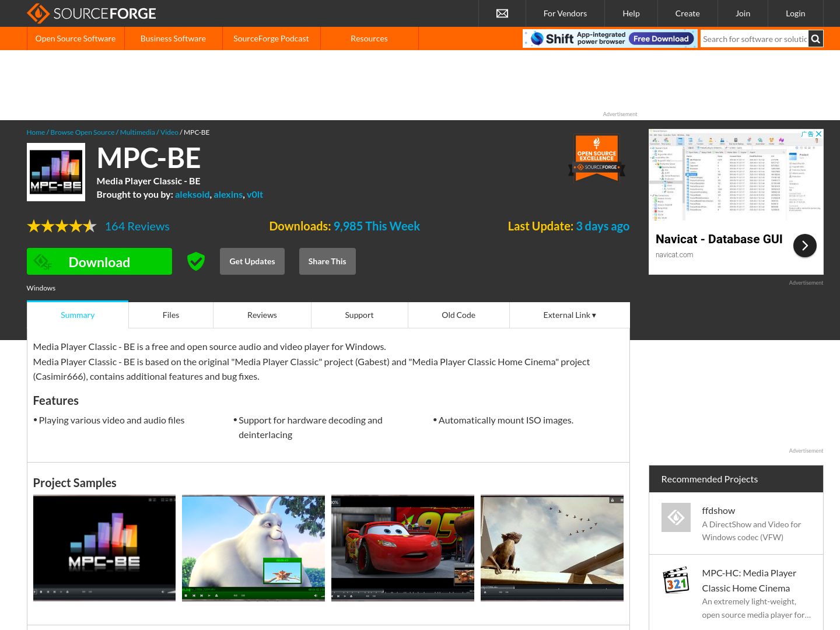Open the Summary tab
Screen dimensions: 840x630
coord(78,315)
